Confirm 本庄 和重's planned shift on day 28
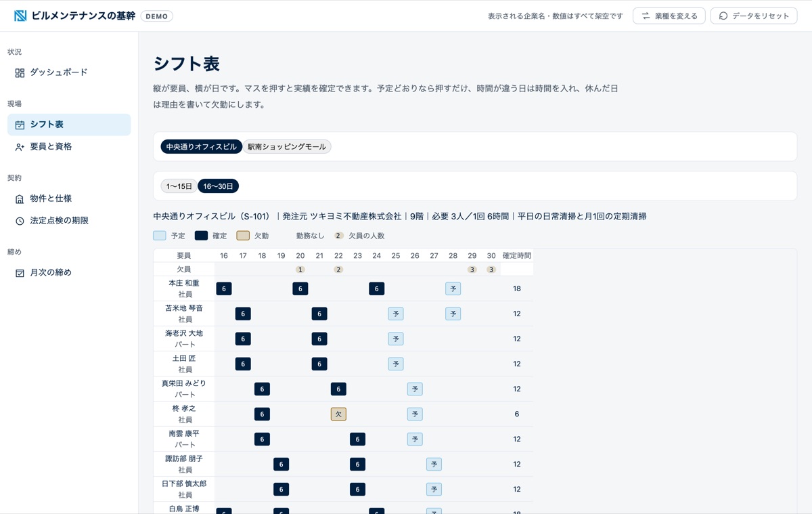 [453, 288]
